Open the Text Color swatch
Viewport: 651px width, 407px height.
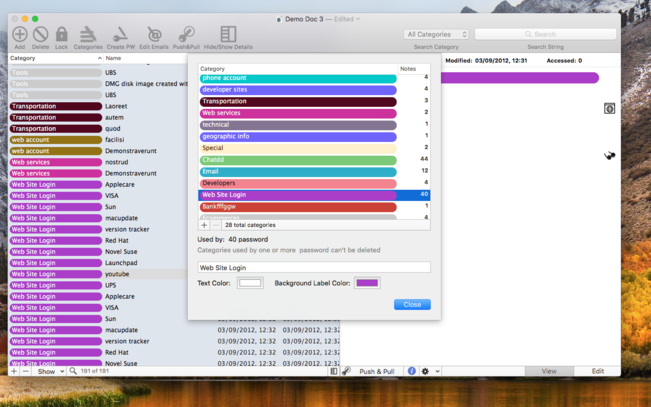[250, 283]
